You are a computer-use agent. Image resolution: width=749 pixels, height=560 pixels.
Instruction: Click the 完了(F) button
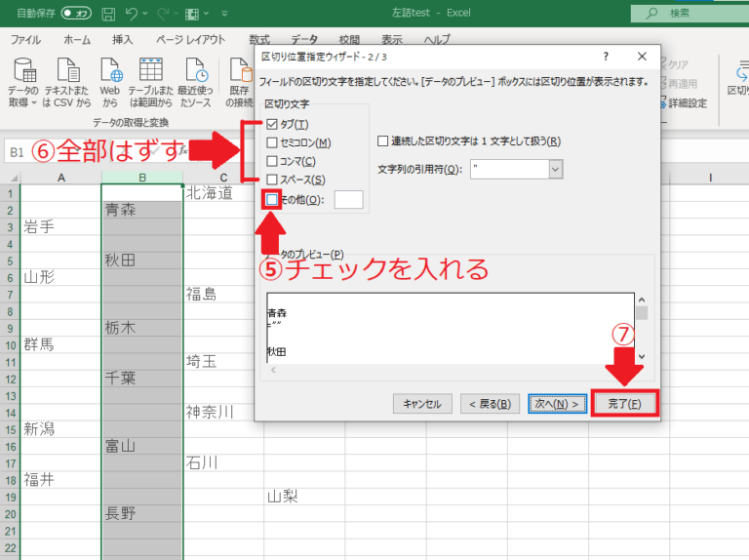[x=624, y=404]
